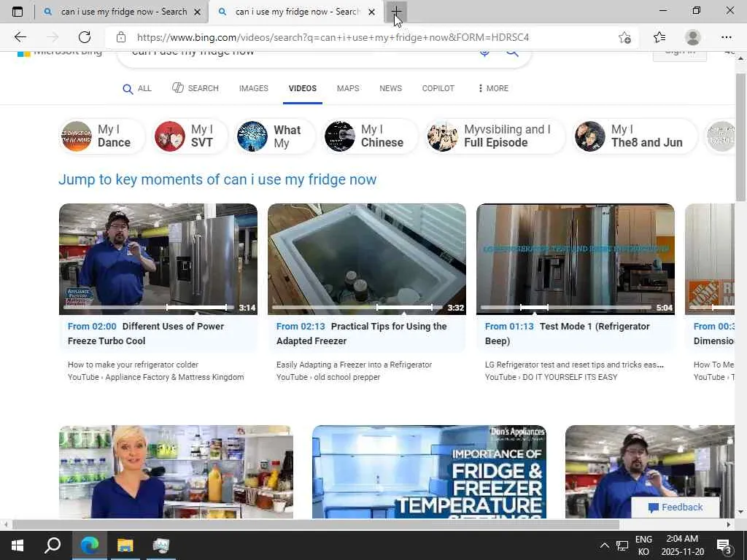Show hidden system tray icons
Image resolution: width=747 pixels, height=560 pixels.
(x=604, y=545)
